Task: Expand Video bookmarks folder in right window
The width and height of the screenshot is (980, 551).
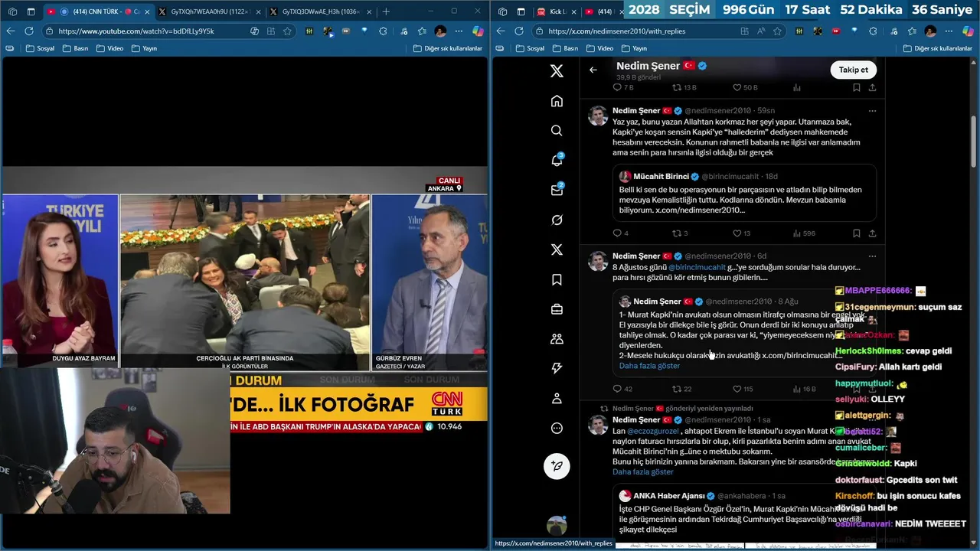Action: [599, 48]
